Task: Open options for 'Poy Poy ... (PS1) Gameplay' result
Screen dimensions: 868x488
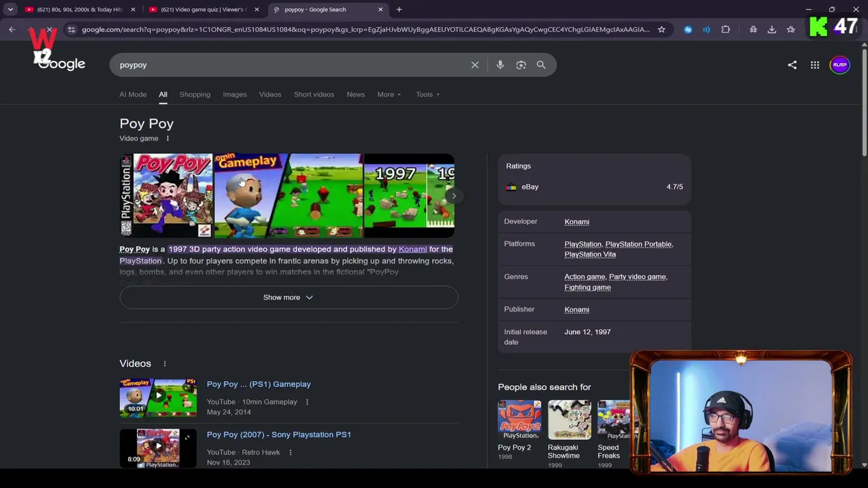Action: 307,402
